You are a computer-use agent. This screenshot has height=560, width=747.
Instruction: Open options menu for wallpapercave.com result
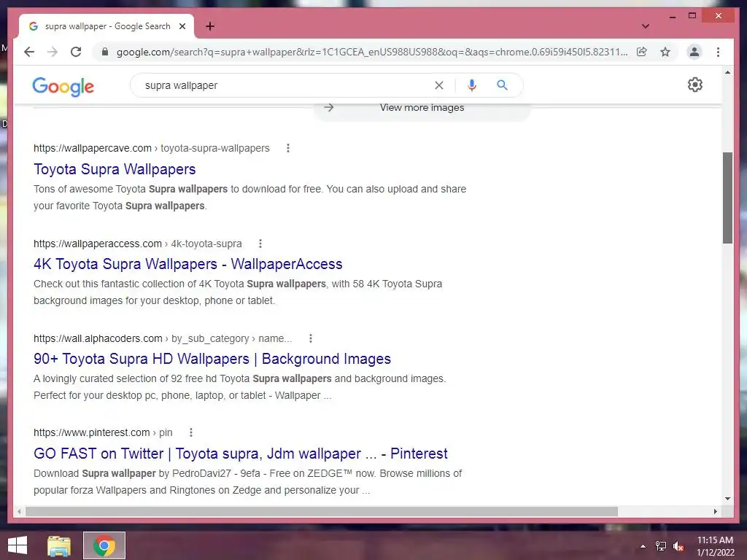pyautogui.click(x=287, y=148)
